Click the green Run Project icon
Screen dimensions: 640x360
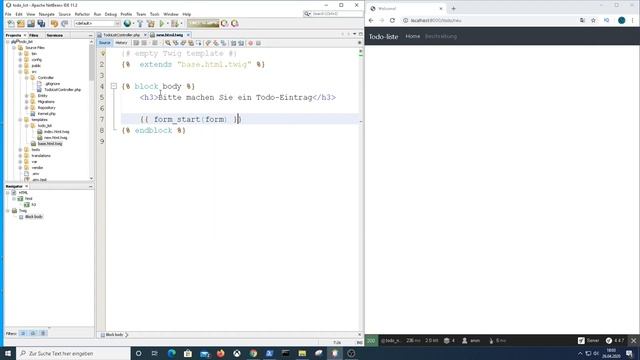(x=162, y=24)
